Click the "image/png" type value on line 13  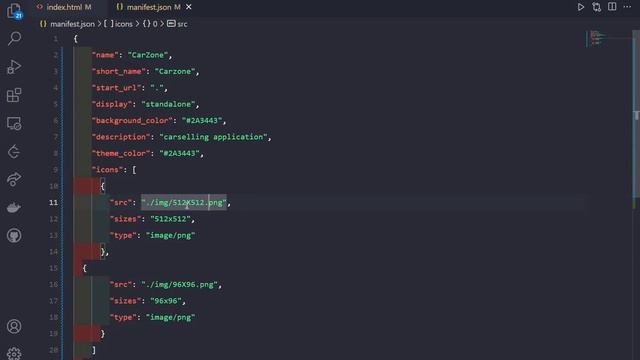point(170,235)
